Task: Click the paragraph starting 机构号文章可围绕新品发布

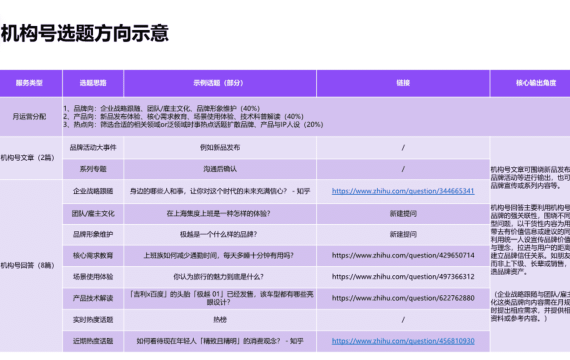Action: (x=530, y=177)
